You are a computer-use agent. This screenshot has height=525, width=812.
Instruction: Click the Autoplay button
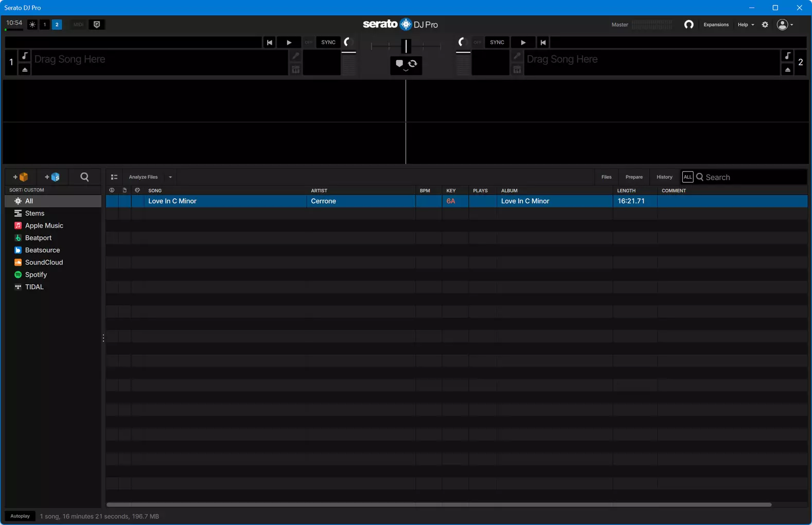click(x=20, y=516)
